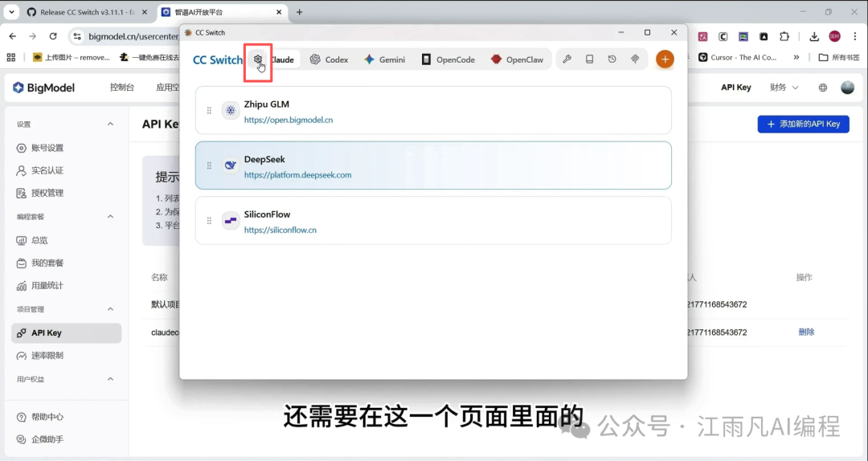
Task: Switch to the OpenCode tab
Action: click(448, 59)
